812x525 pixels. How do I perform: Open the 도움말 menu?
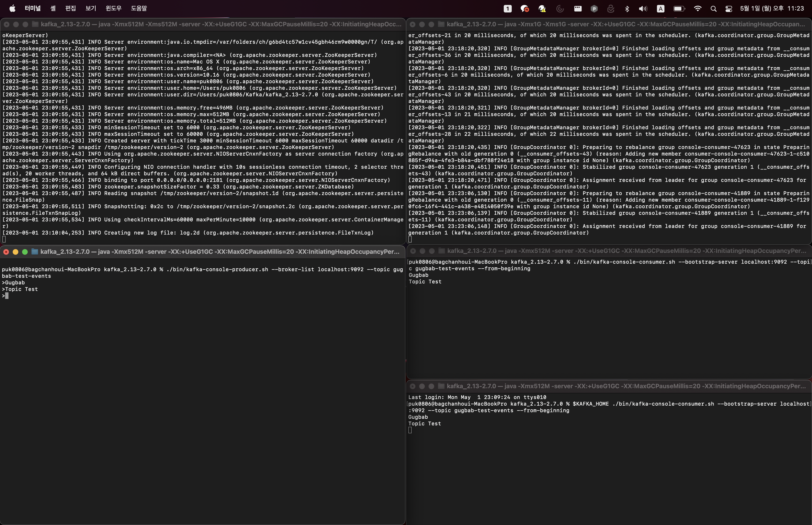tap(139, 8)
